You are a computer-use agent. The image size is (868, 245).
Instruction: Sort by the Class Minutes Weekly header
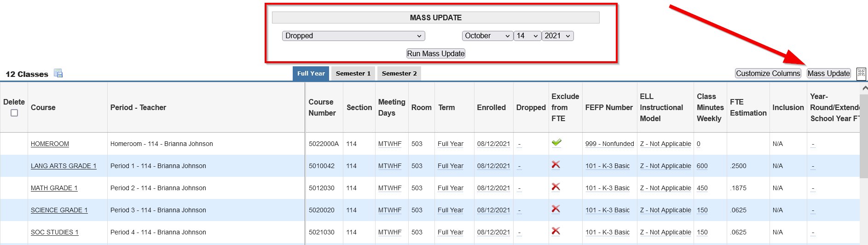click(710, 107)
